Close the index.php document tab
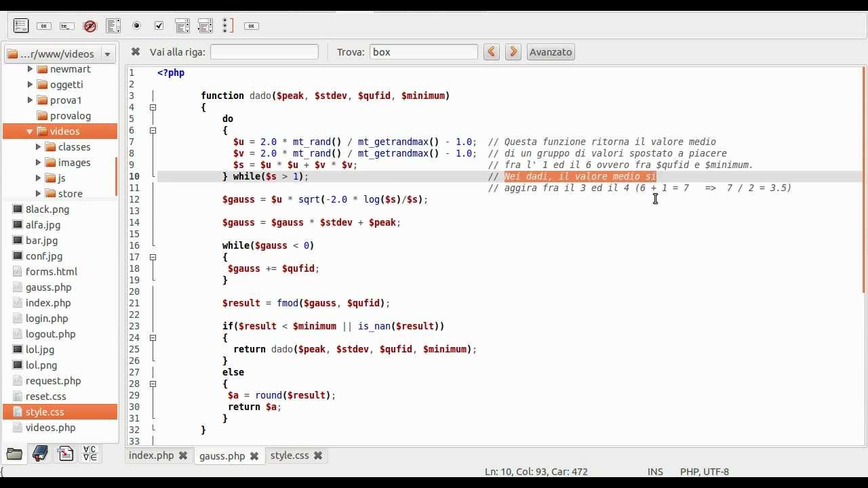 coord(182,456)
